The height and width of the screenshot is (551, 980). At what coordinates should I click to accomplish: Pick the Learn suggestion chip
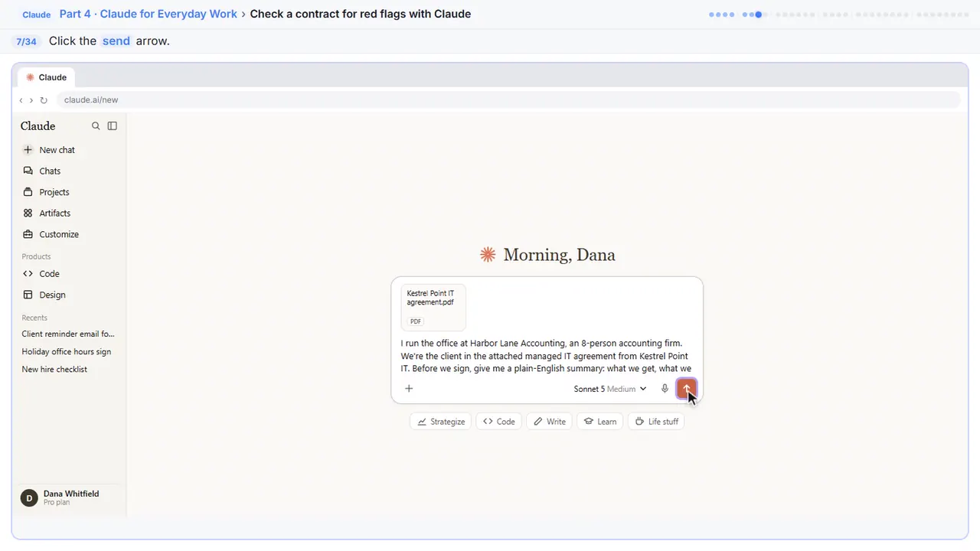[600, 422]
